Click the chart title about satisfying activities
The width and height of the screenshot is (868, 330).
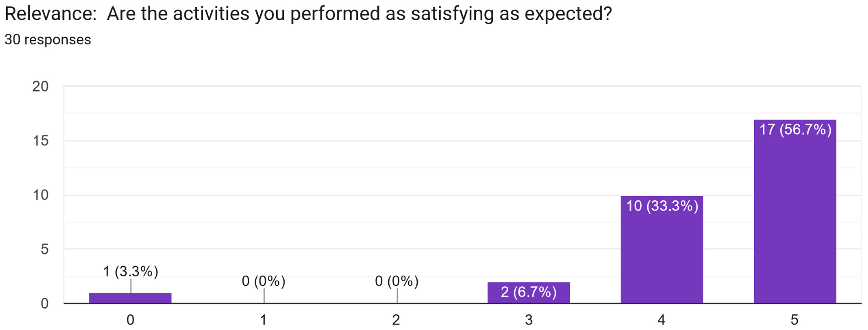coord(308,14)
